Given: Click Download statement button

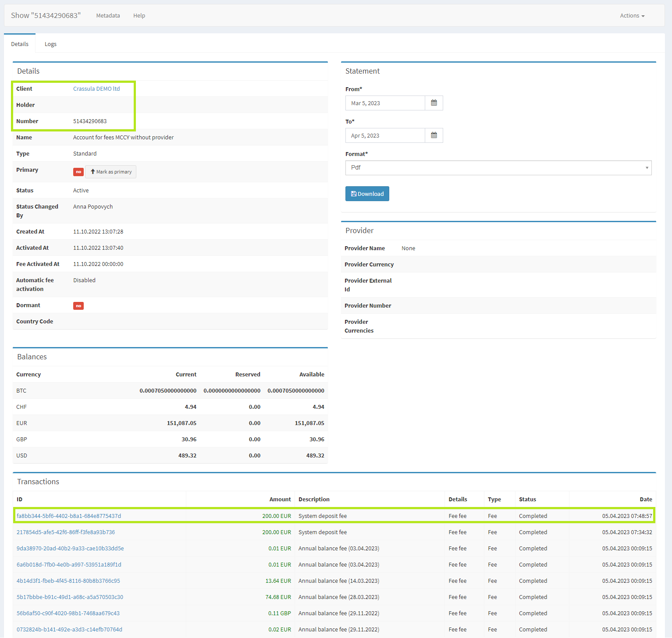Looking at the screenshot, I should pos(367,194).
